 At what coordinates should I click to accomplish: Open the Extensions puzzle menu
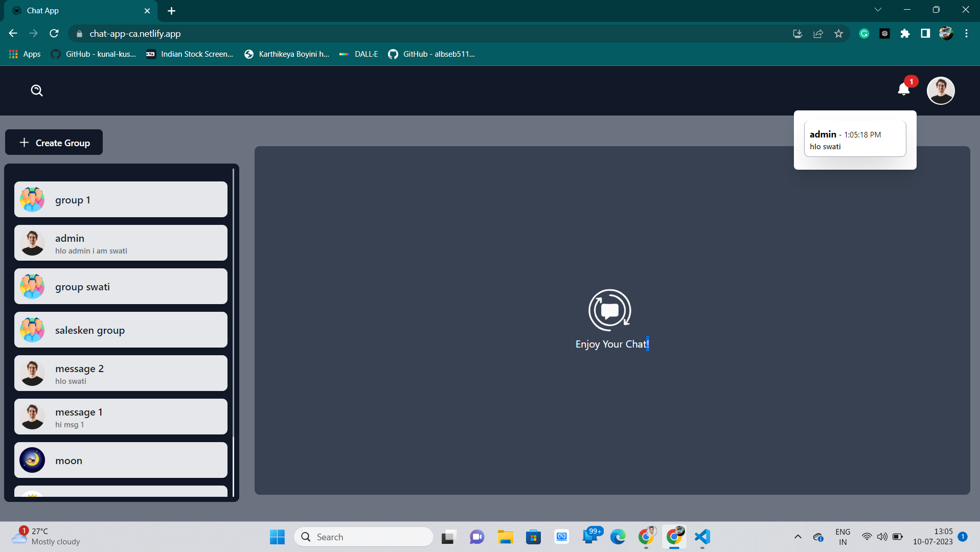pyautogui.click(x=905, y=34)
